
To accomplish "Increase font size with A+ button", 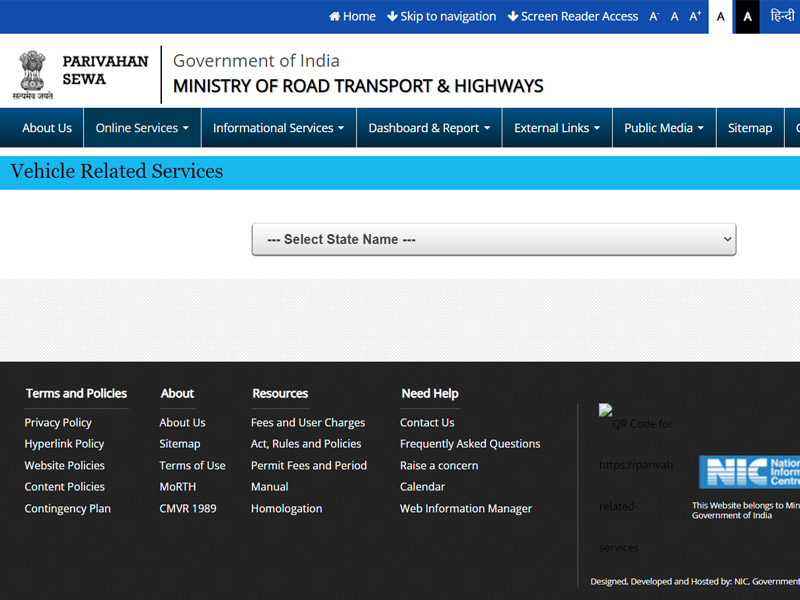I will coord(695,16).
